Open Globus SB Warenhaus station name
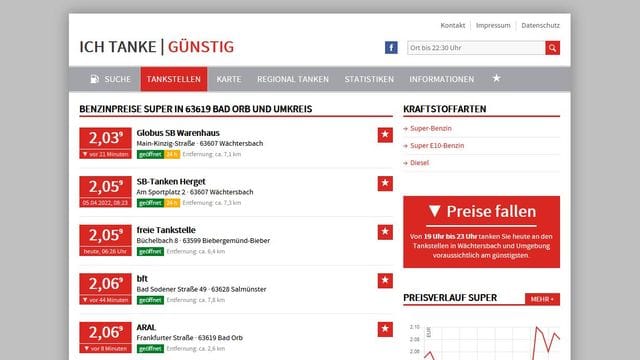The width and height of the screenshot is (640, 360). click(x=178, y=133)
